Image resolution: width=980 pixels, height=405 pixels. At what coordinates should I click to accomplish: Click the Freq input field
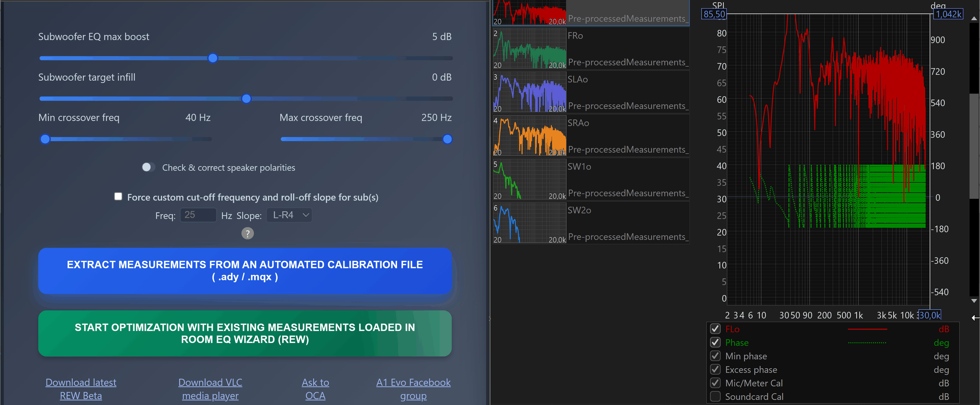click(198, 215)
